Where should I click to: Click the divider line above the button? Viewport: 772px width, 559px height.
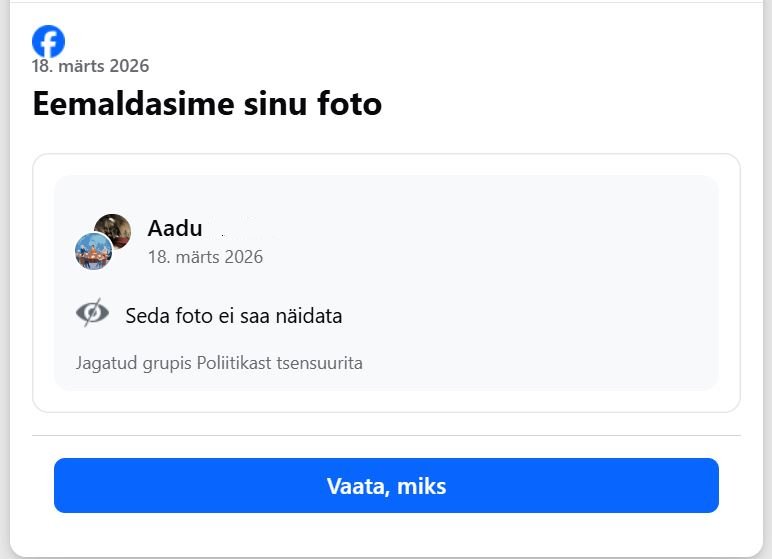pos(386,436)
